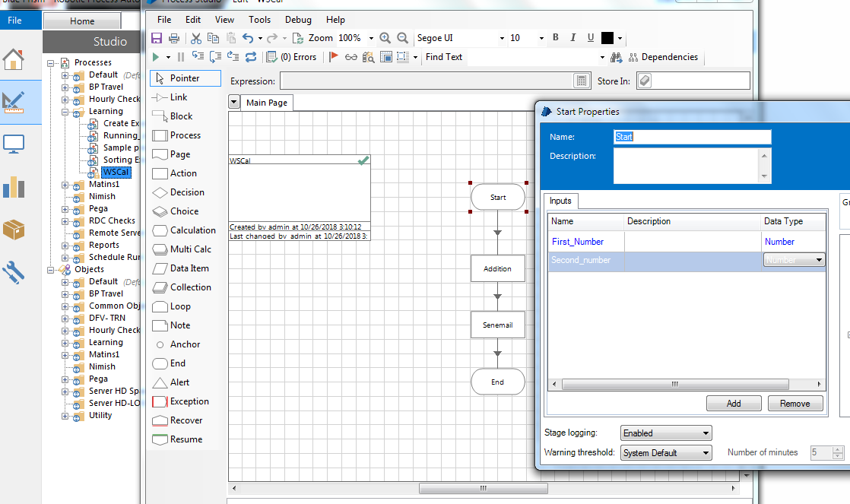Open Home from the left sidebar icon
The width and height of the screenshot is (850, 504).
pyautogui.click(x=14, y=59)
